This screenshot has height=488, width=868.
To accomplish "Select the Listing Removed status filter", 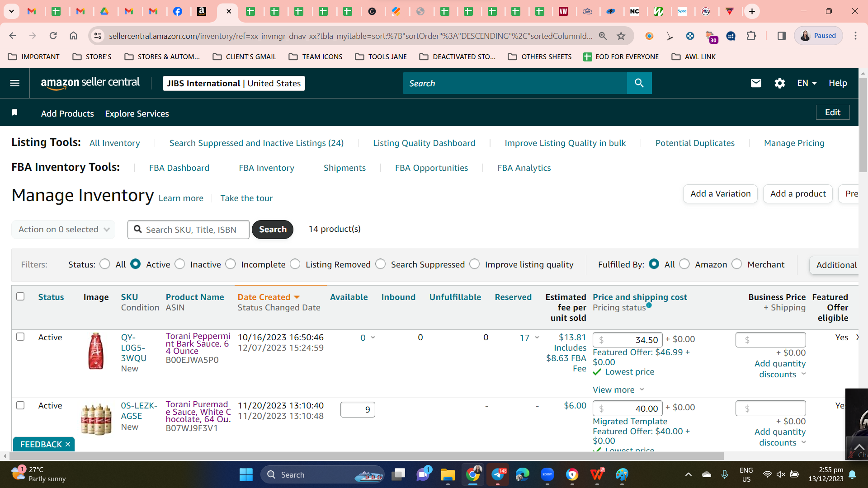I will 295,264.
